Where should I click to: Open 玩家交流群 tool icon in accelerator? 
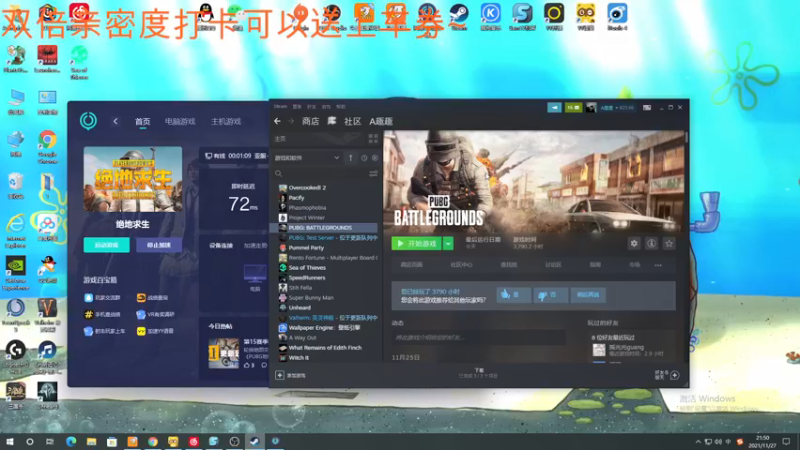pos(88,297)
